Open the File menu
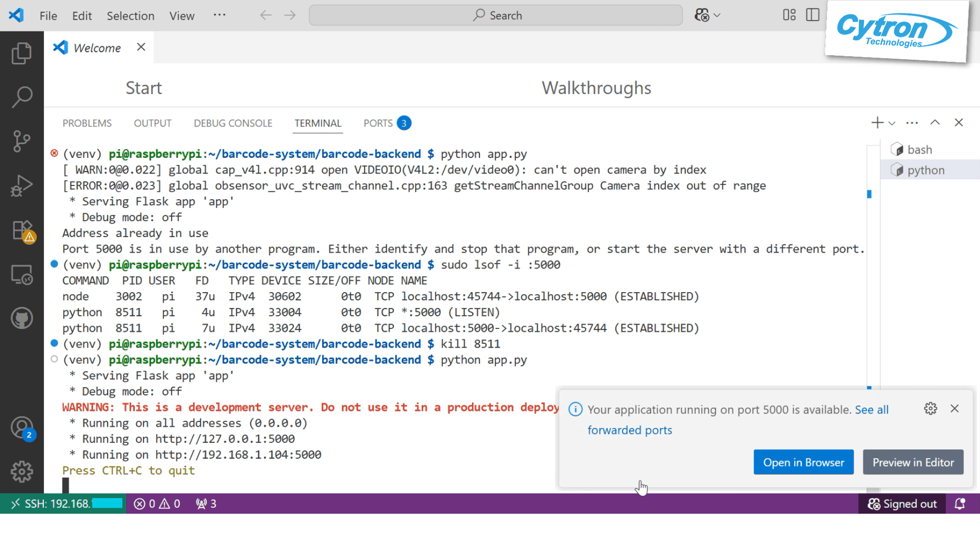980x551 pixels. (47, 15)
